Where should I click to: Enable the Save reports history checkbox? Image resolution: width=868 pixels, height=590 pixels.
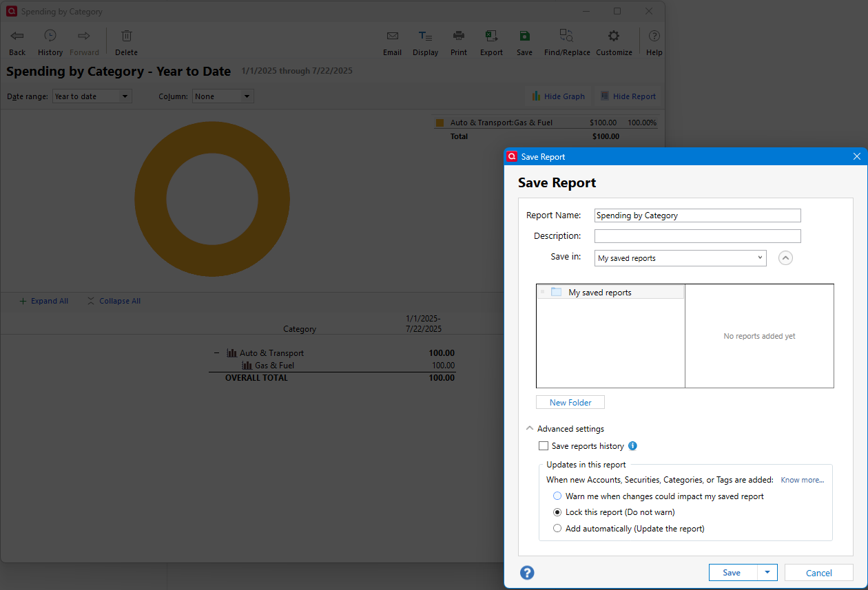[x=544, y=446]
